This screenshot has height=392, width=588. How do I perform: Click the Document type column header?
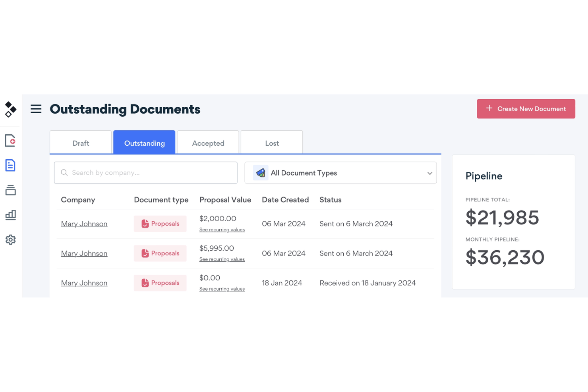coord(161,200)
